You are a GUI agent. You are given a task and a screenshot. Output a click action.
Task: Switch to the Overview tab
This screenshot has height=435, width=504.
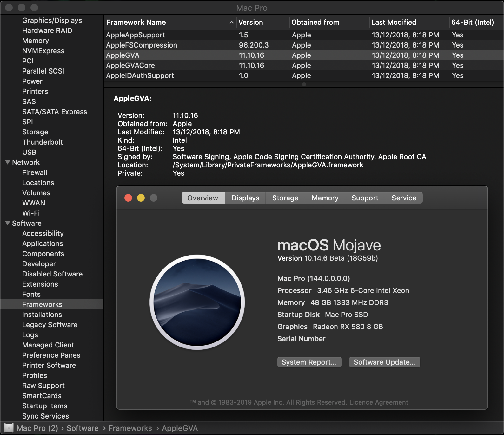203,198
